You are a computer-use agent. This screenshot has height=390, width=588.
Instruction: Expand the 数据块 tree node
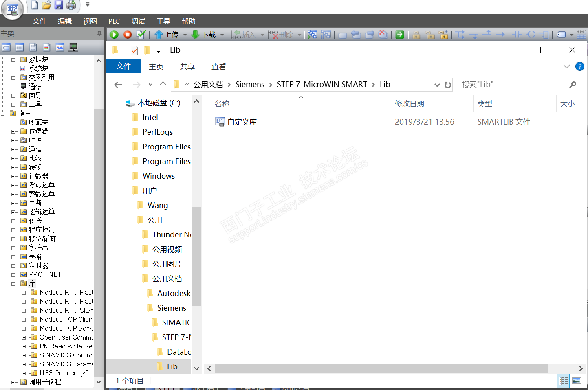point(13,60)
